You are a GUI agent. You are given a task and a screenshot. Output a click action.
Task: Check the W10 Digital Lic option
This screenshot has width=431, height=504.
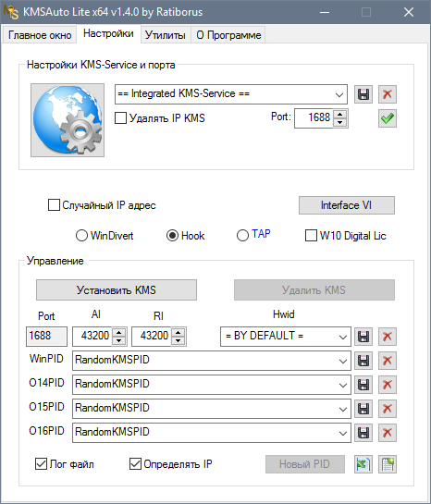(311, 235)
